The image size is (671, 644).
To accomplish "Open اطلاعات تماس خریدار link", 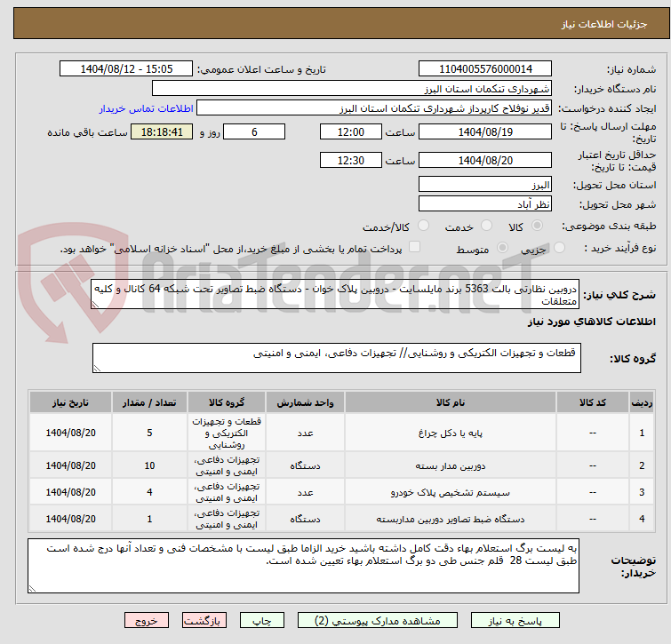I will pos(147,108).
